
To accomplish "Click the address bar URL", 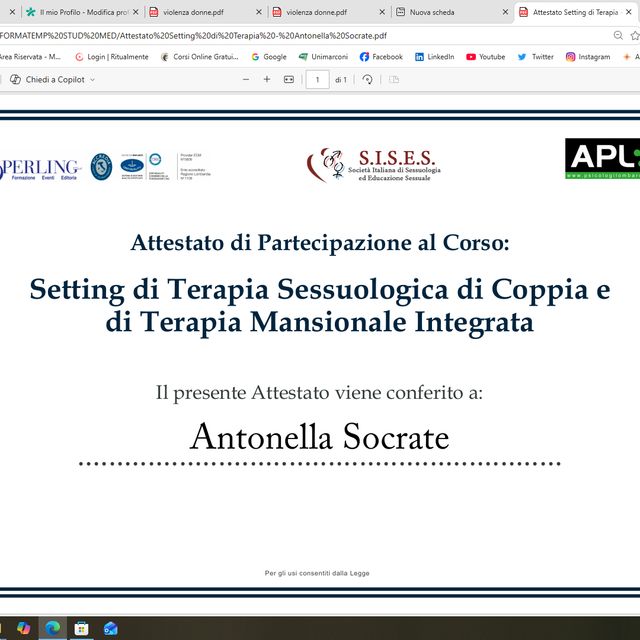I will pos(193,36).
